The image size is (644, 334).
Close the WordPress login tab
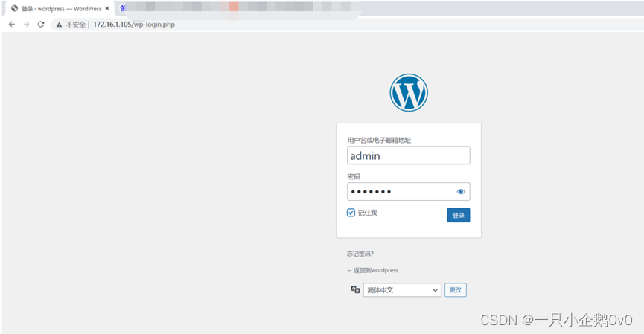tap(107, 9)
